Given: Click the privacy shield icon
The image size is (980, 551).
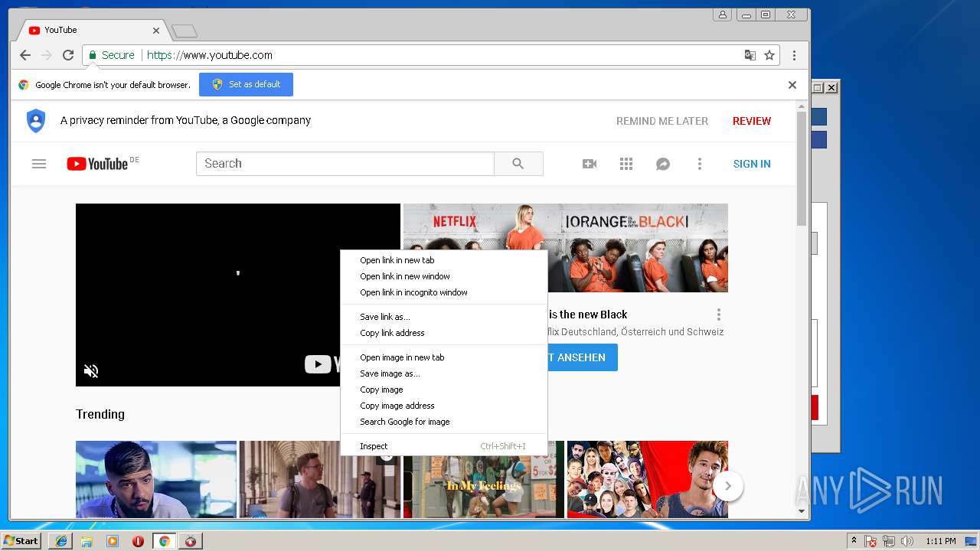Looking at the screenshot, I should point(36,121).
